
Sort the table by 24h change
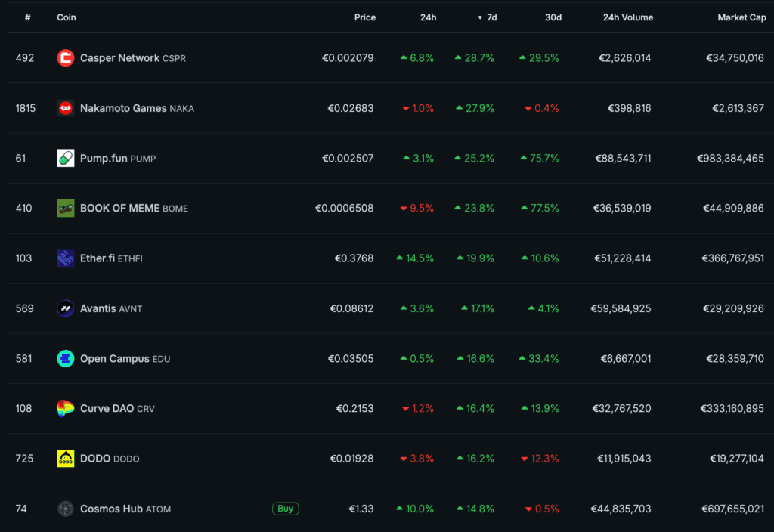(428, 18)
